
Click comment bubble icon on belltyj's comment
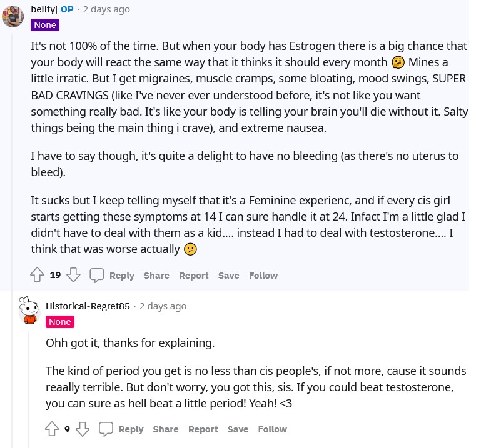96,275
